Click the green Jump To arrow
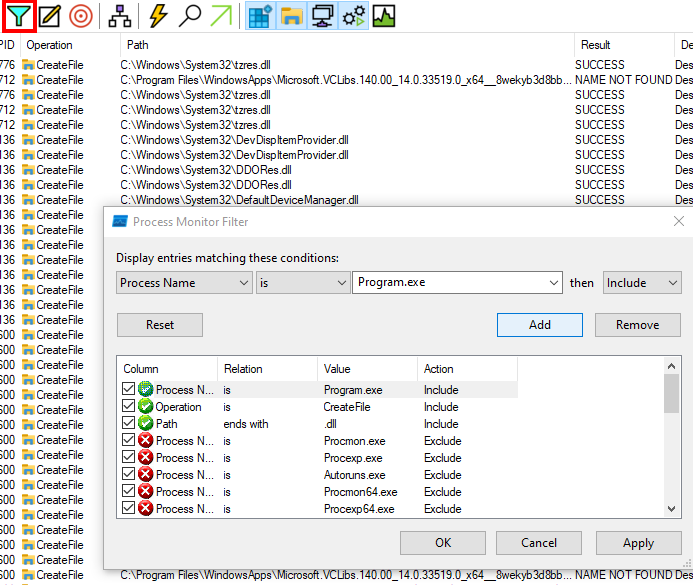This screenshot has width=693, height=585. point(221,16)
